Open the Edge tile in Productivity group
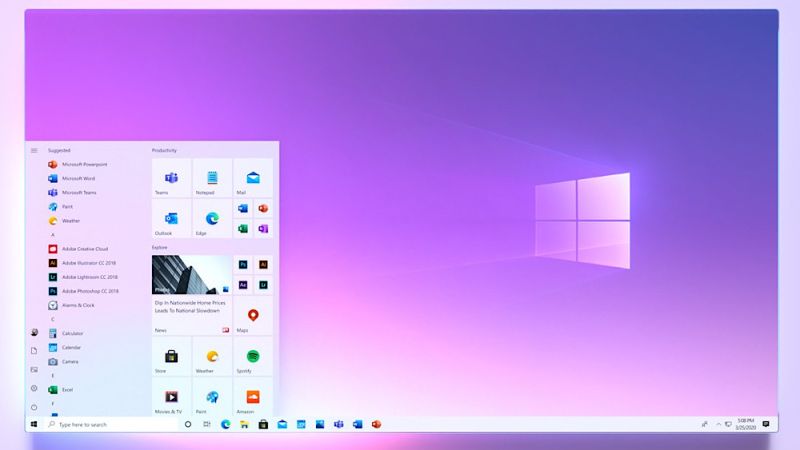This screenshot has height=450, width=800. click(212, 218)
